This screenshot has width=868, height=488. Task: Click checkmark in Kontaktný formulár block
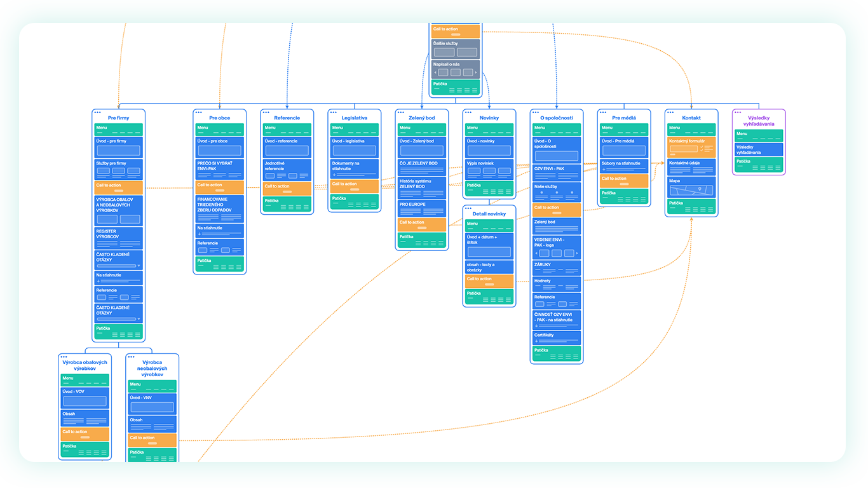click(x=702, y=147)
